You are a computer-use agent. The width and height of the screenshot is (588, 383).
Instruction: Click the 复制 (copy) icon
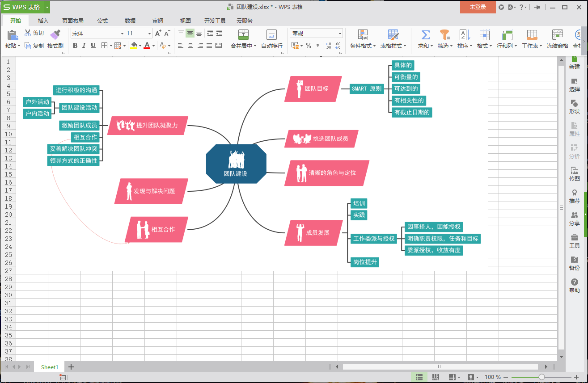click(x=28, y=46)
